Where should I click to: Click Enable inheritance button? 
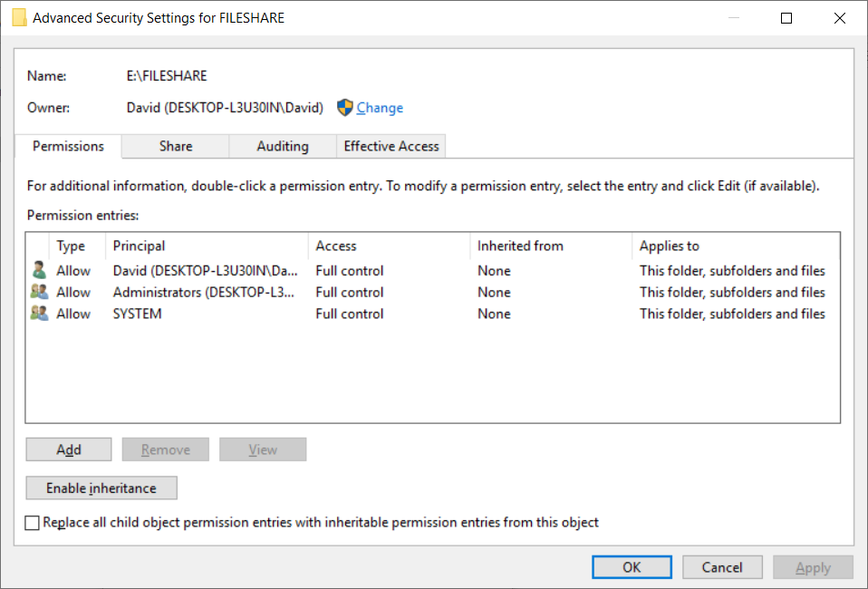(101, 488)
